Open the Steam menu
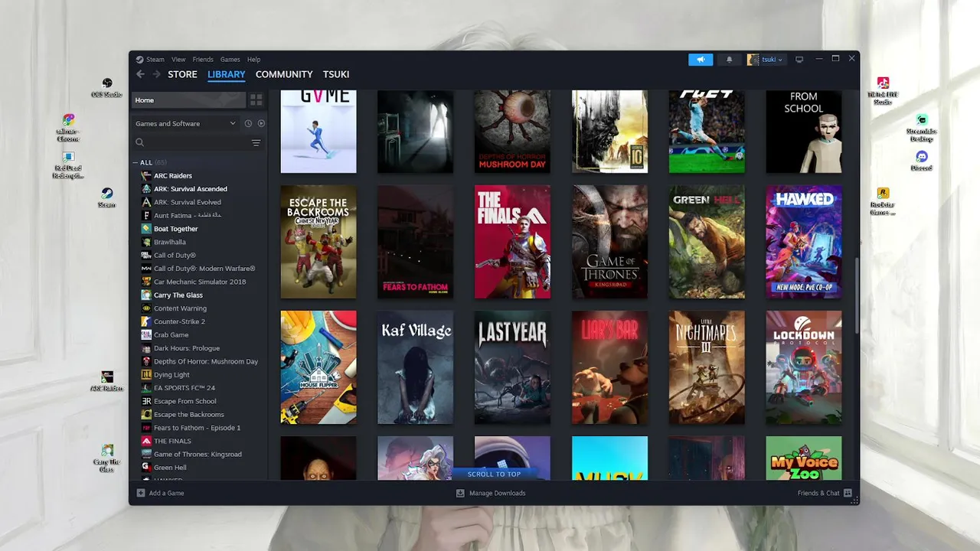Screen dimensions: 980x551 pos(155,59)
